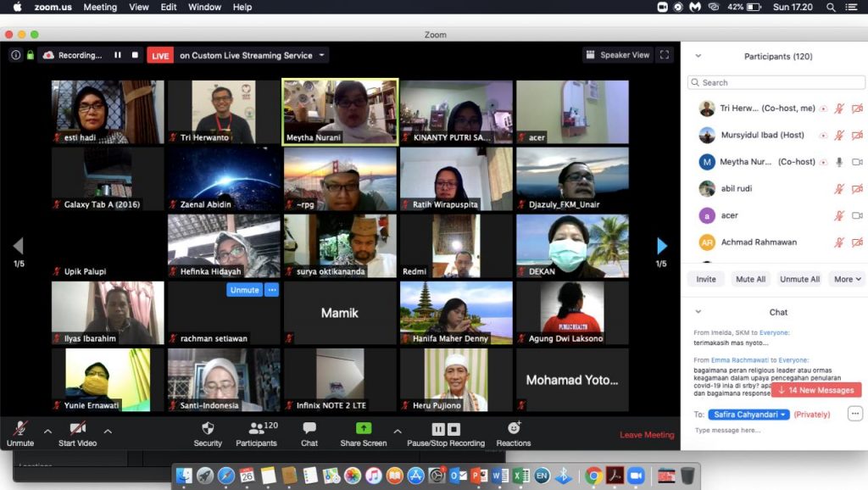The image size is (868, 490).
Task: Open video options caret next to Start Video
Action: point(108,431)
